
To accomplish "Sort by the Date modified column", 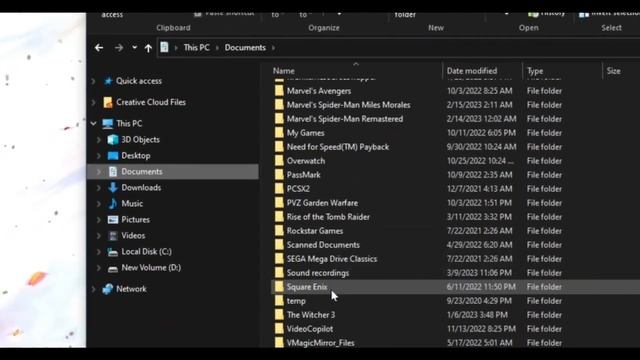I will pos(472,71).
